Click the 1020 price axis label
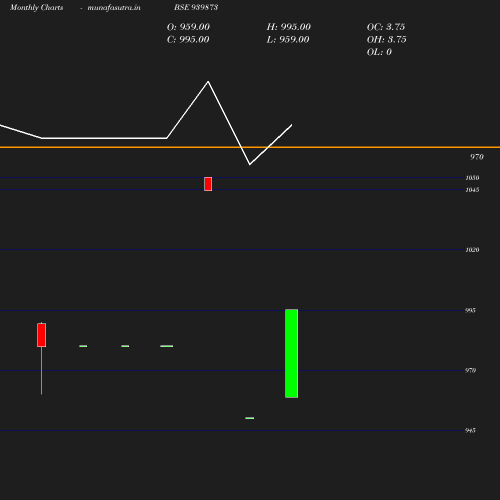Screen dimensions: 500x500 click(472, 250)
